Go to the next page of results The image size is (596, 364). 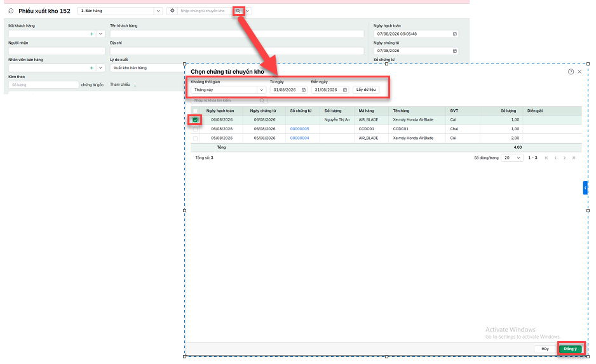[564, 158]
